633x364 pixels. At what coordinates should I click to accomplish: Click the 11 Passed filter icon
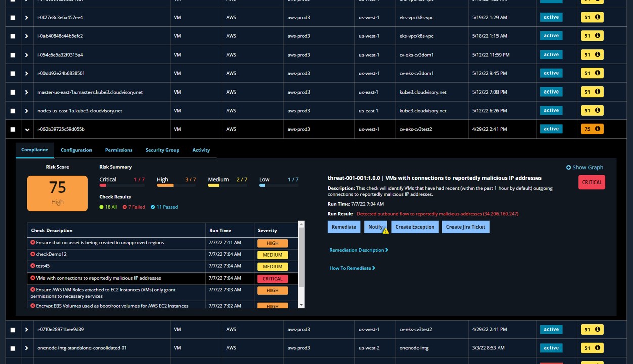[x=153, y=207]
